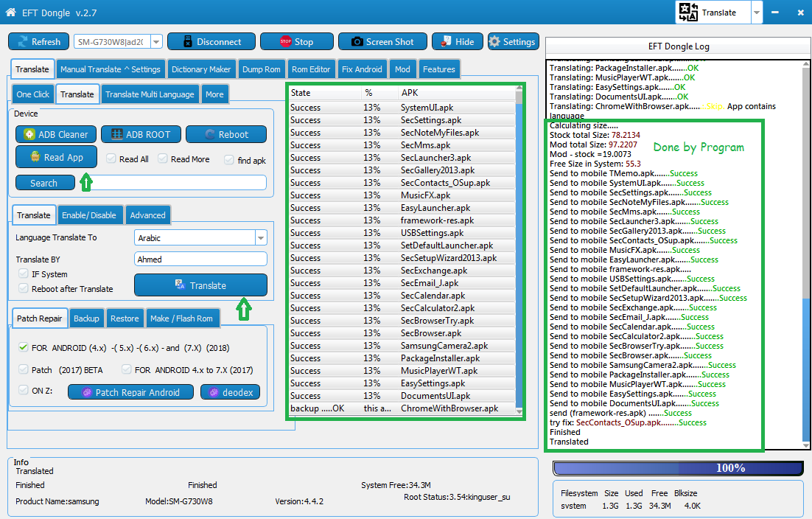Switch to the Backup tab
The height and width of the screenshot is (519, 812).
[x=86, y=318]
